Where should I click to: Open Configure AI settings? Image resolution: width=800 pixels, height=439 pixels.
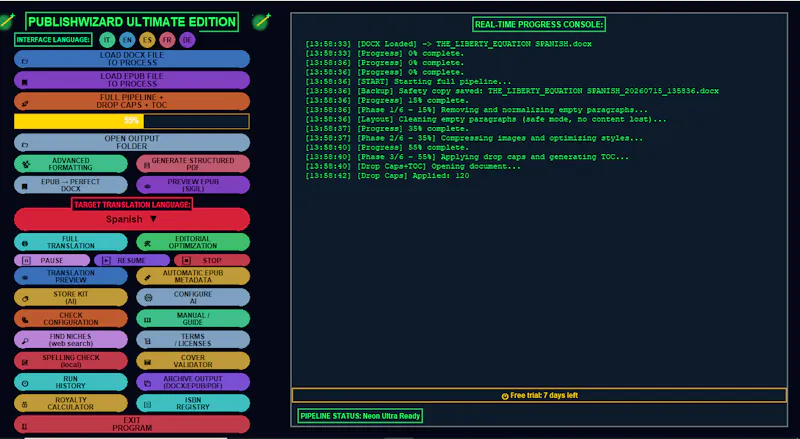(193, 298)
